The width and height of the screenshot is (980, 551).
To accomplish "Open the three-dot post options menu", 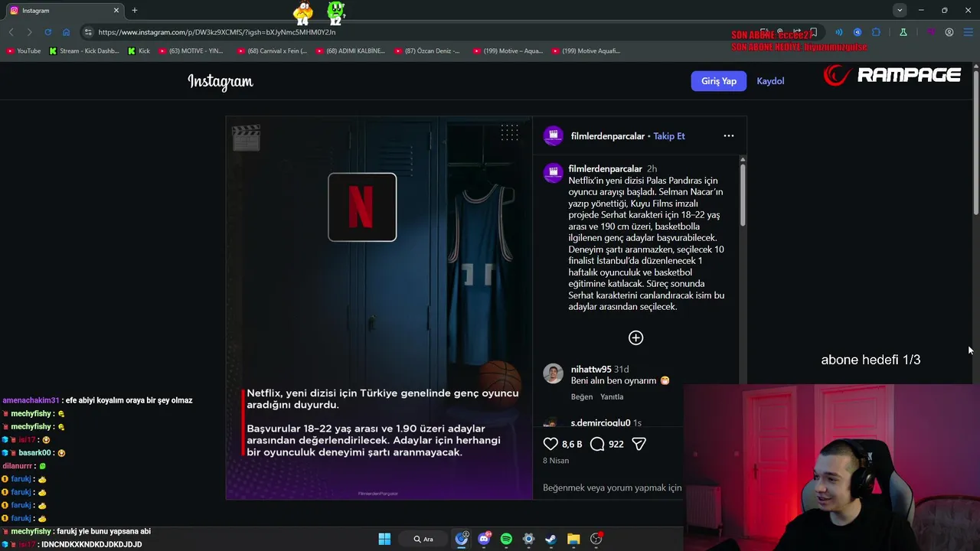I will [729, 136].
